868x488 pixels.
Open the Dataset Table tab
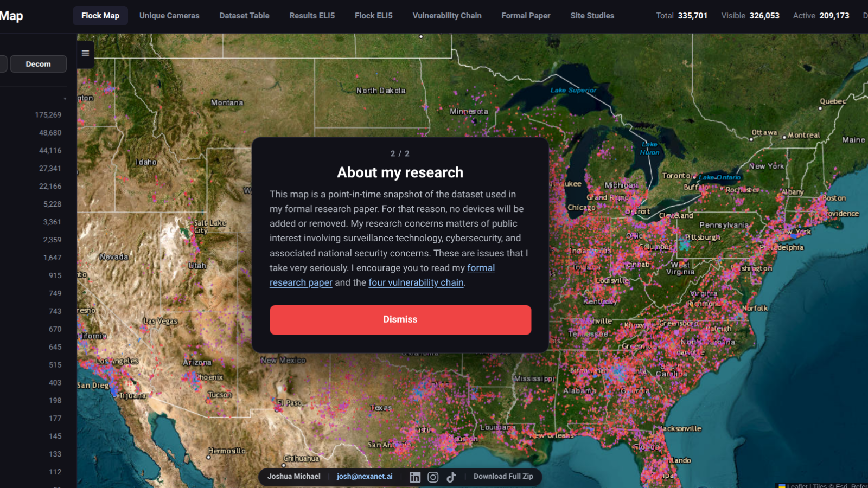tap(244, 16)
